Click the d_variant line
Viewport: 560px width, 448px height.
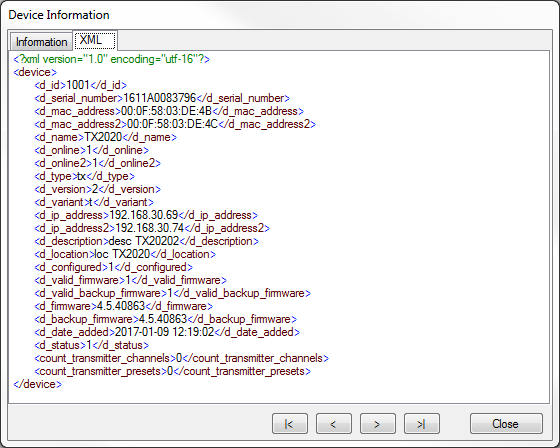(94, 202)
